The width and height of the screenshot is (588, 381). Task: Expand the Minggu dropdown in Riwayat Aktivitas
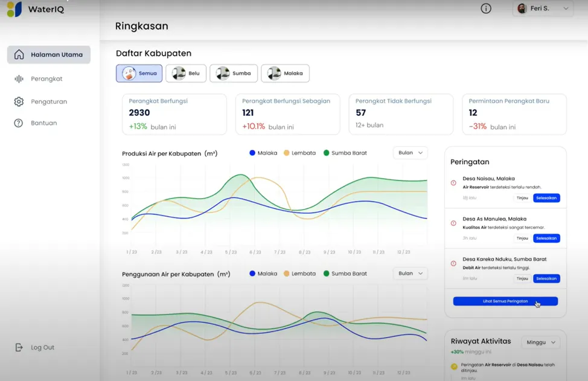[x=540, y=342]
